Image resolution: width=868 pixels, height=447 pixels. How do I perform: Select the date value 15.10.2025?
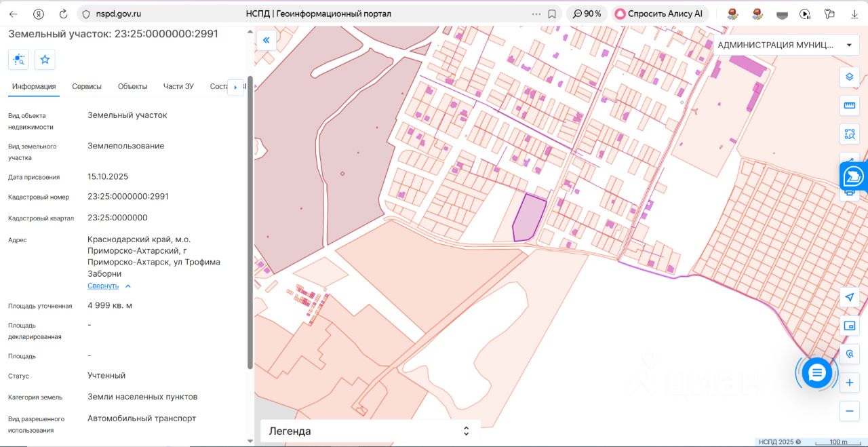(x=108, y=176)
